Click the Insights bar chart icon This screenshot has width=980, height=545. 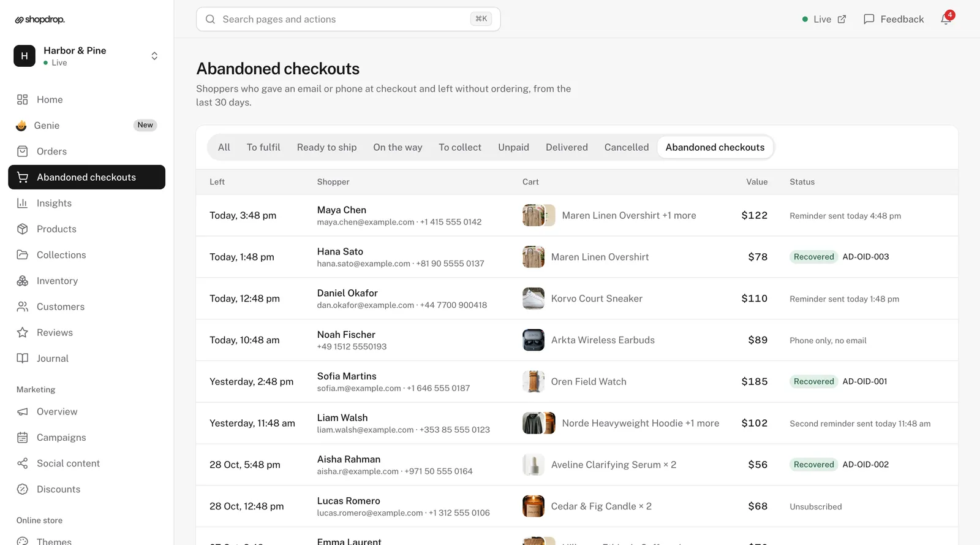23,203
